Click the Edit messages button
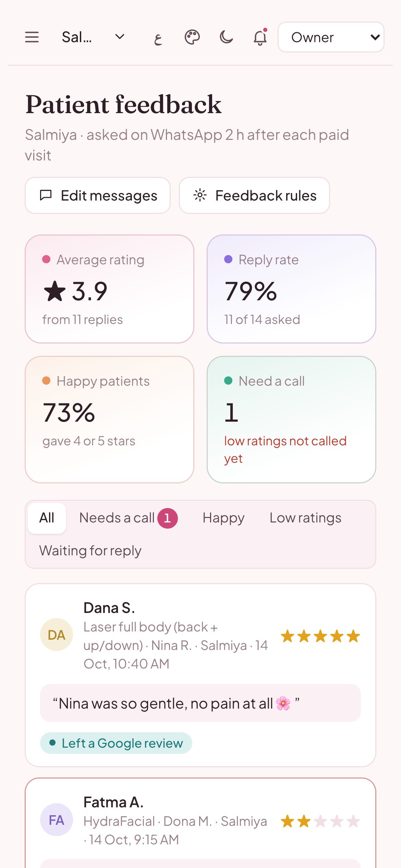This screenshot has height=868, width=401. tap(98, 195)
